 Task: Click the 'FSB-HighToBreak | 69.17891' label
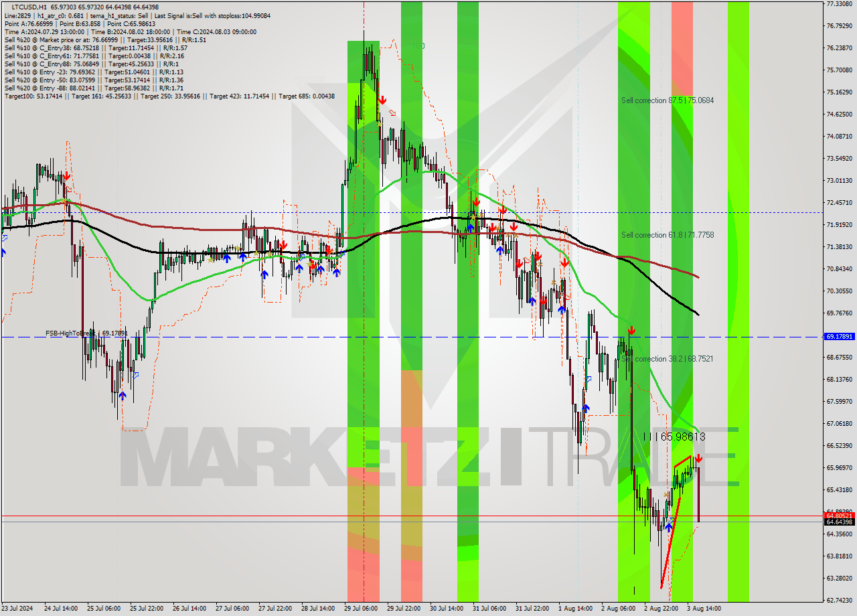pos(86,333)
